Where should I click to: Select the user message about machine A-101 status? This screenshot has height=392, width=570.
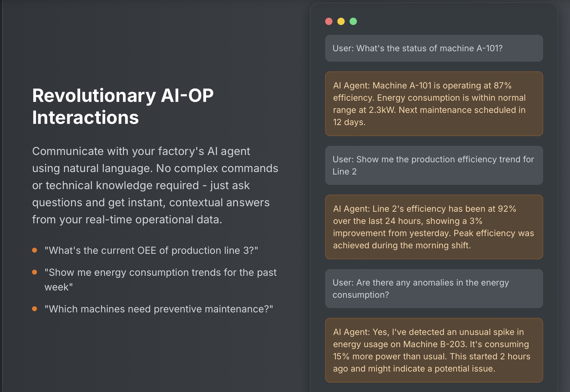434,48
